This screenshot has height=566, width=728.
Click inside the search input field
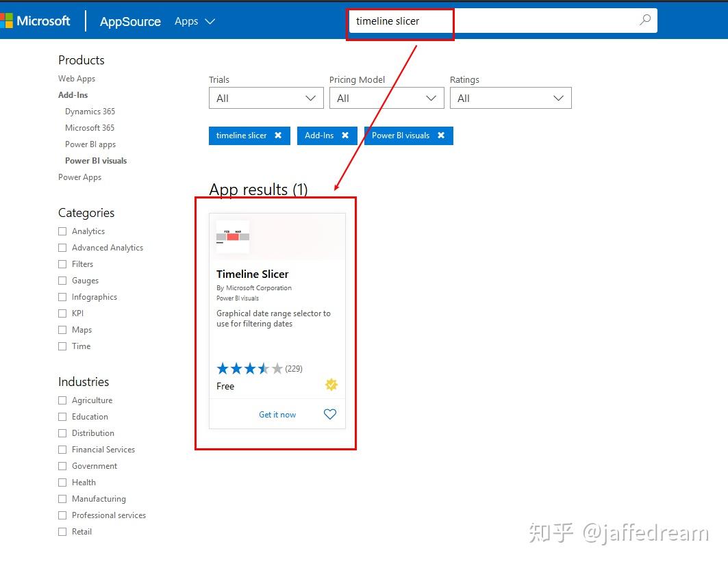pos(411,21)
